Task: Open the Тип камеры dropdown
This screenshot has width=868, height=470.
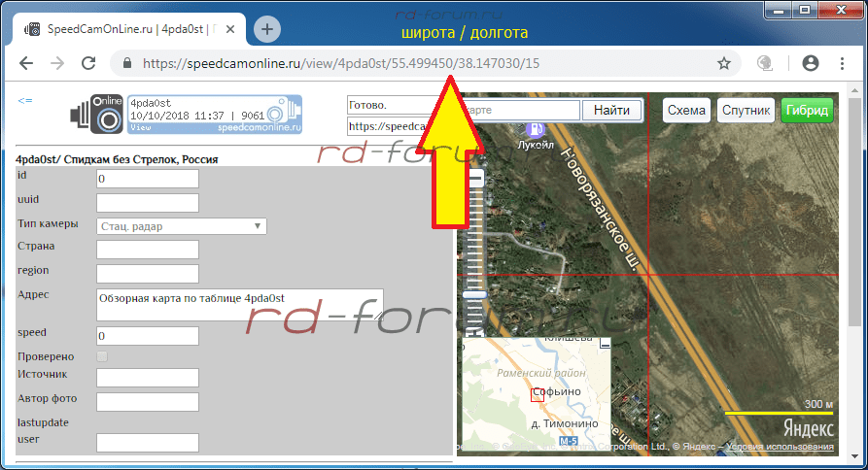Action: point(182,226)
